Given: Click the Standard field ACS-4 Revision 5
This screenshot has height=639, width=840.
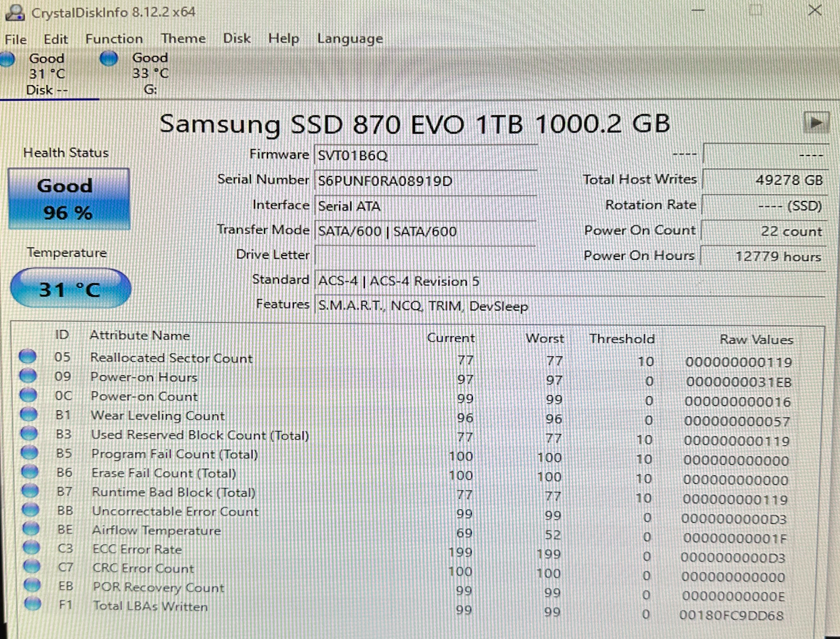Looking at the screenshot, I should pyautogui.click(x=569, y=281).
